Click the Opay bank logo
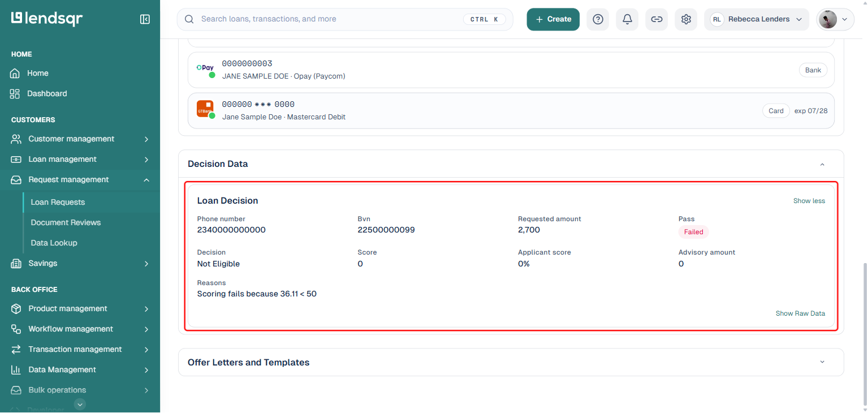Screen dimensions: 868x413 click(x=205, y=68)
